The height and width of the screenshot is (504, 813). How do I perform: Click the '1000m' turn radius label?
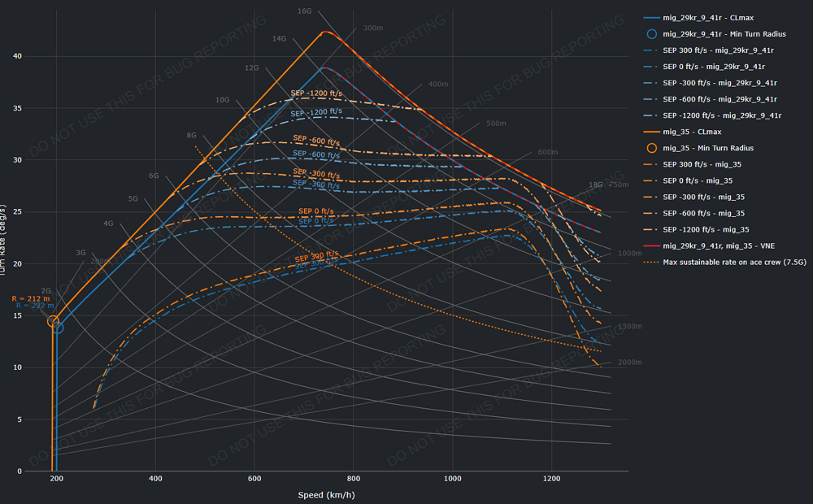point(629,253)
